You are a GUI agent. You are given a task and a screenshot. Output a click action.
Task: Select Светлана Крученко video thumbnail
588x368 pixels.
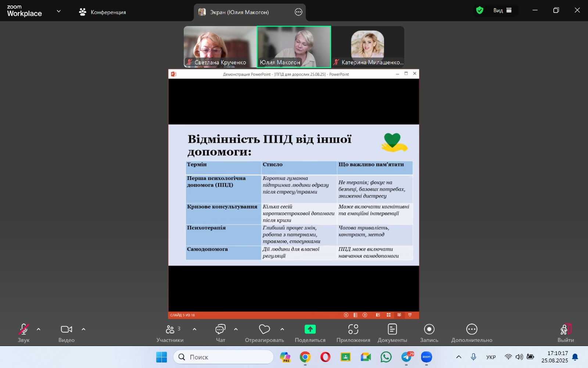point(220,47)
